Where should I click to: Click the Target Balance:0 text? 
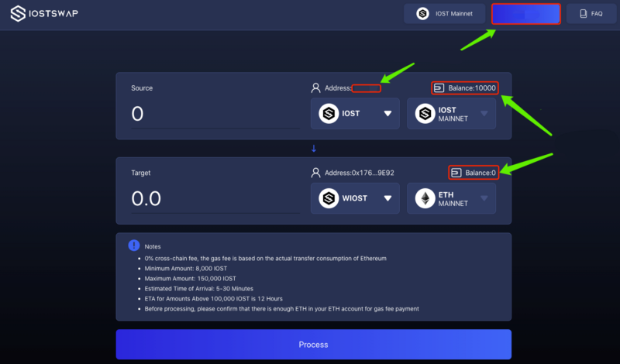480,173
